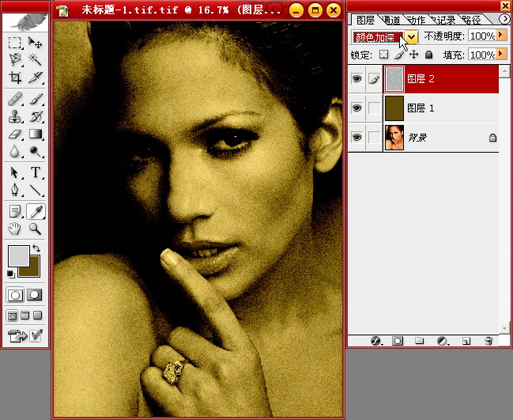Select the Eyedropper tool

36,211
